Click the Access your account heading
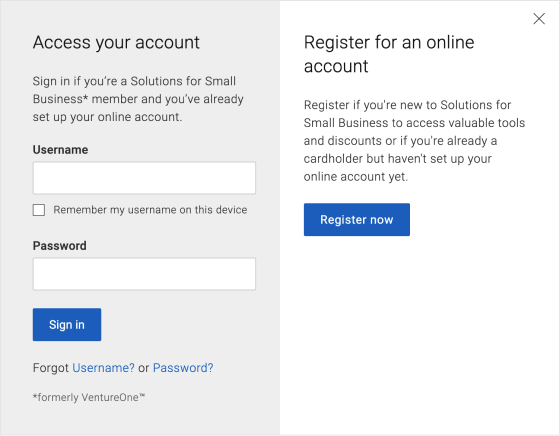This screenshot has height=436, width=560. tap(116, 43)
